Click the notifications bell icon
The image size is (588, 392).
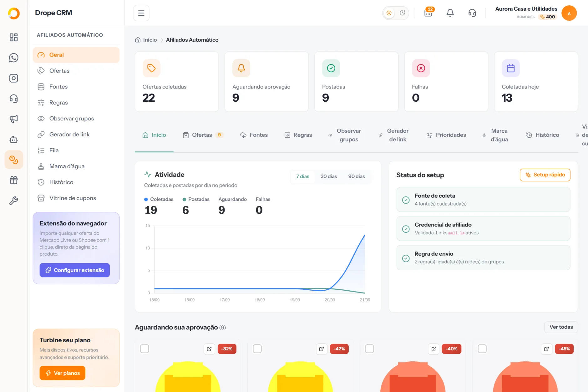450,13
